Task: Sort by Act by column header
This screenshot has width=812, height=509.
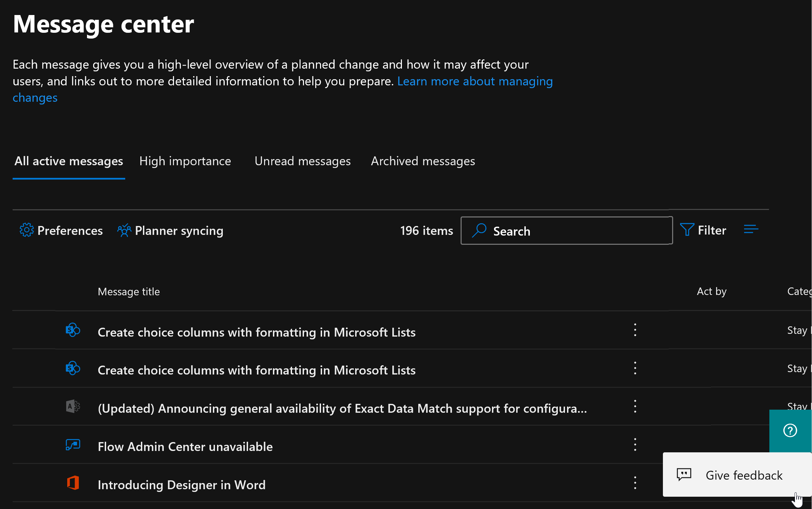Action: [712, 292]
